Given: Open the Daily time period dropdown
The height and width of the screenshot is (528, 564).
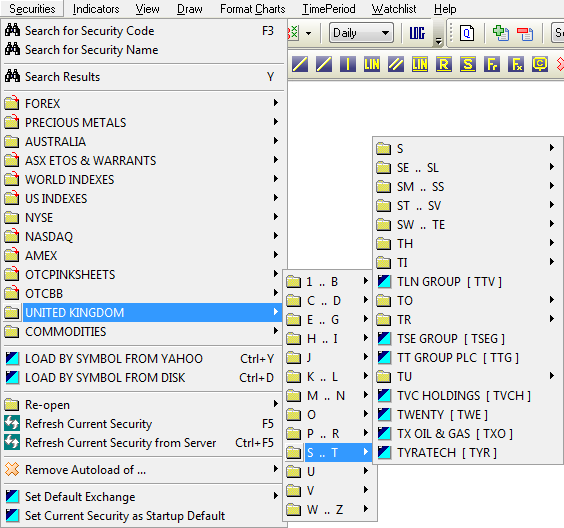Looking at the screenshot, I should (x=361, y=33).
